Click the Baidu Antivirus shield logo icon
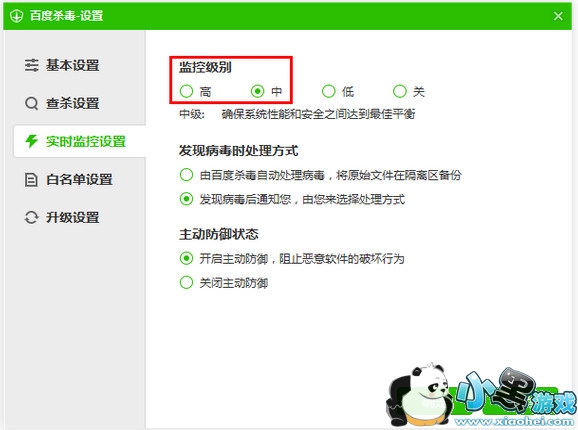The width and height of the screenshot is (578, 430). (x=17, y=16)
